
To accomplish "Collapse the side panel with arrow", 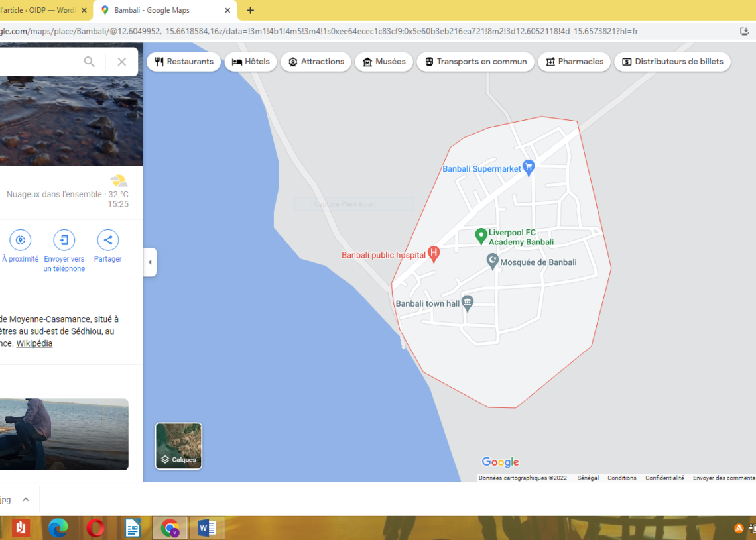I will click(150, 262).
